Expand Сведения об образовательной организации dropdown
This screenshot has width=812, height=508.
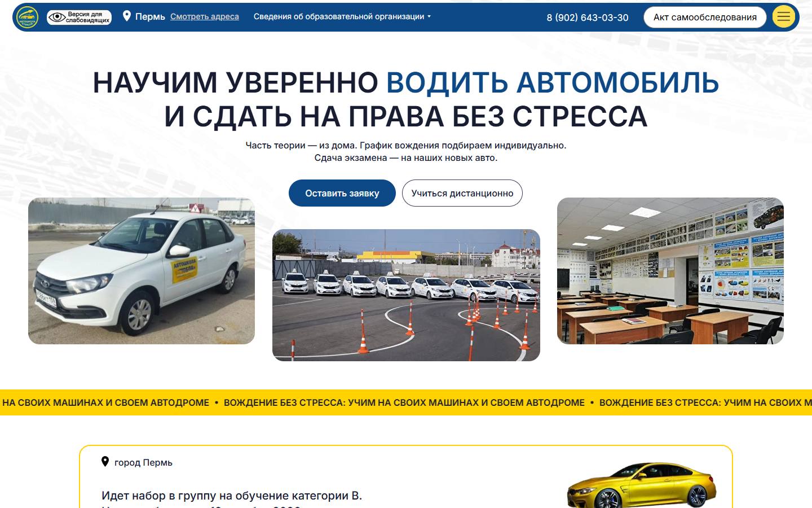click(342, 17)
